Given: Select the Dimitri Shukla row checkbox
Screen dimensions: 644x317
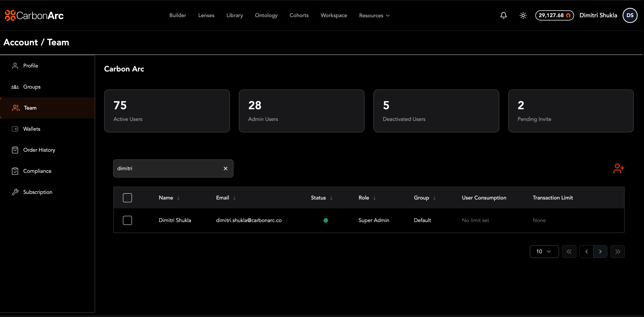Looking at the screenshot, I should [x=127, y=220].
